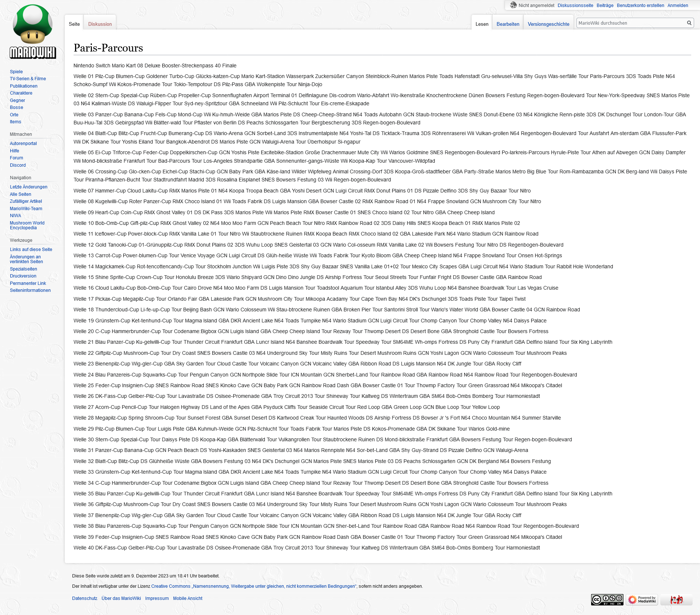Open the NIWA sidebar link

[15, 216]
